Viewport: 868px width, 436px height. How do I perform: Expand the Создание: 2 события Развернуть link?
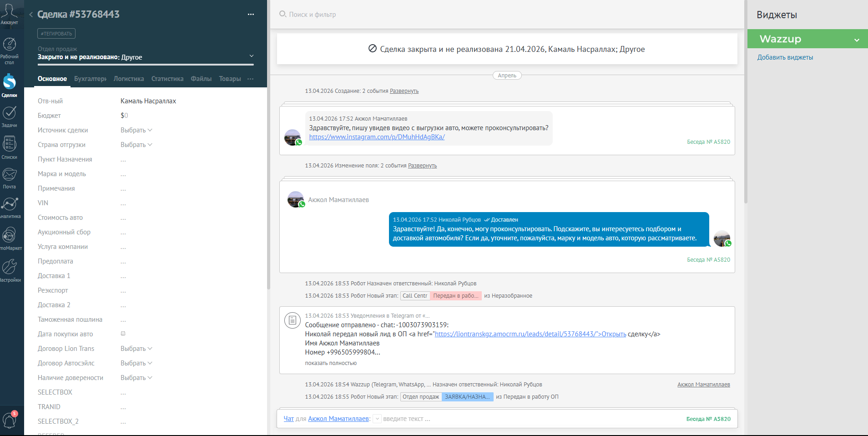(404, 91)
